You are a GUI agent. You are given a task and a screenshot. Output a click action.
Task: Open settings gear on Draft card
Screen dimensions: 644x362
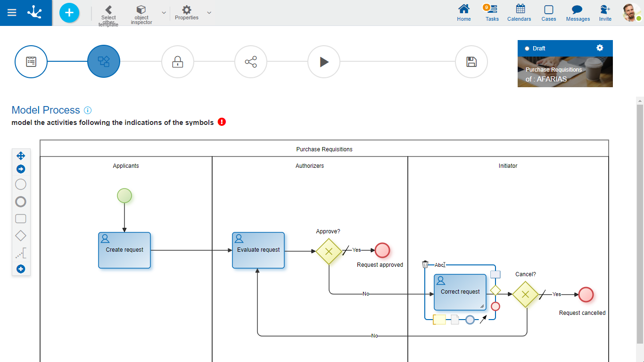(600, 48)
